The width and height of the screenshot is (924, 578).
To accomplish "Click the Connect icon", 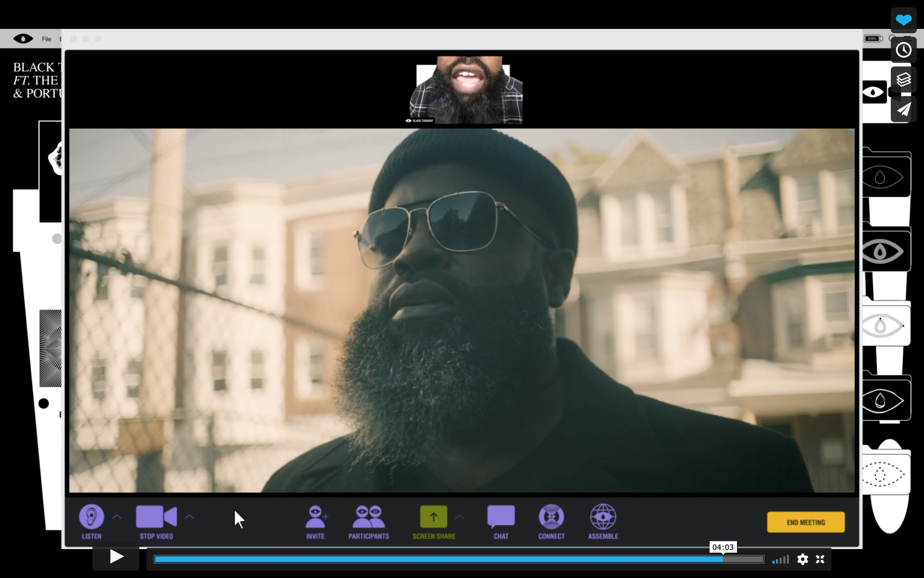I will 551,517.
